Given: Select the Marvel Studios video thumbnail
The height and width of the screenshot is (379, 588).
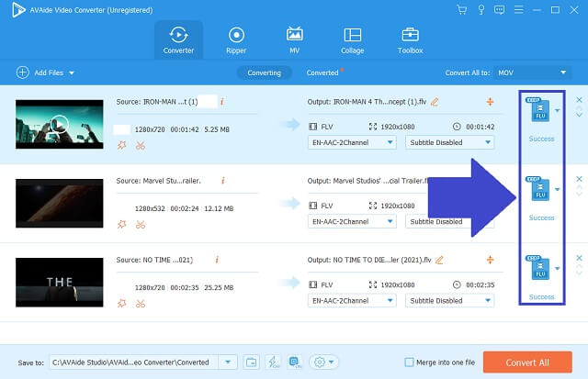Looking at the screenshot, I should [59, 203].
